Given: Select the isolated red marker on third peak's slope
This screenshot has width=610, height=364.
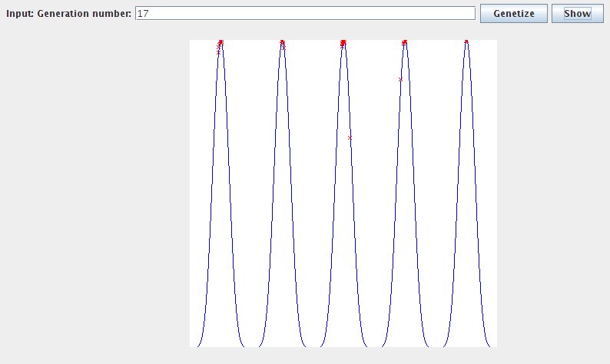Looking at the screenshot, I should pos(350,137).
